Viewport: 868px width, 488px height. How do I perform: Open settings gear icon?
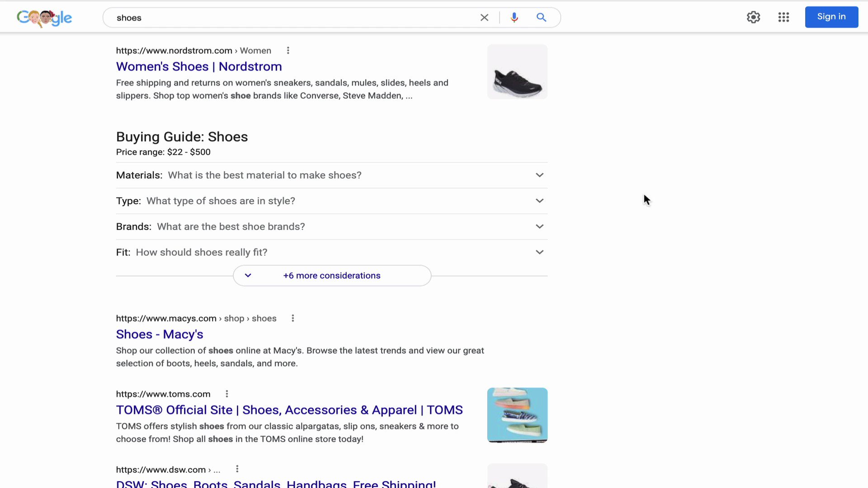pos(753,17)
